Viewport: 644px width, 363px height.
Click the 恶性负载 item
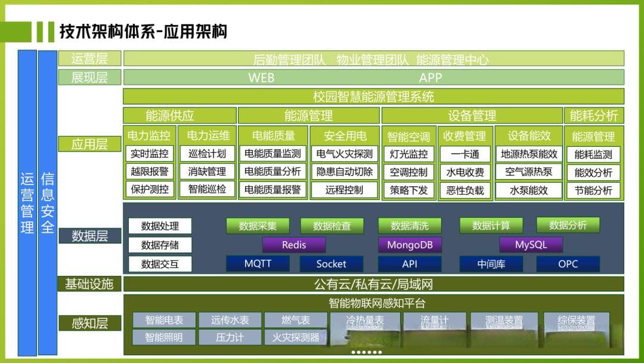click(465, 190)
